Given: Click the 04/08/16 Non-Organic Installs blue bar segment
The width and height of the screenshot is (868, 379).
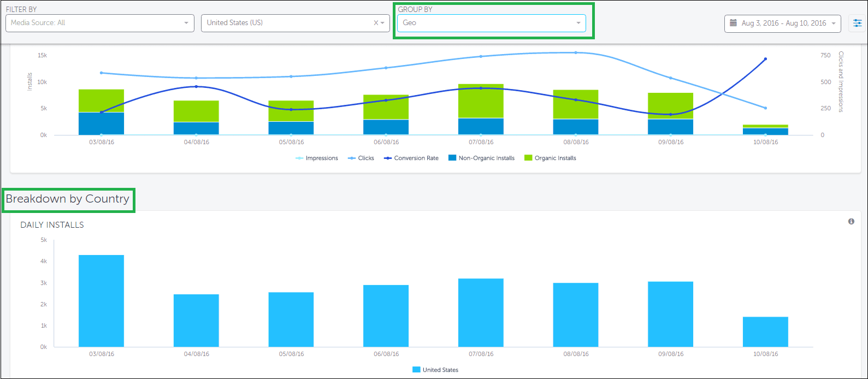Looking at the screenshot, I should (x=196, y=128).
